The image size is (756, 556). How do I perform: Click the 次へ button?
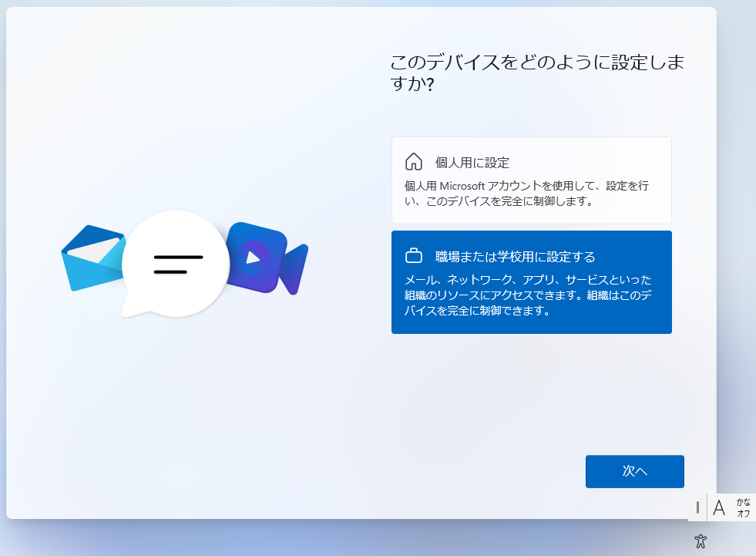click(634, 471)
